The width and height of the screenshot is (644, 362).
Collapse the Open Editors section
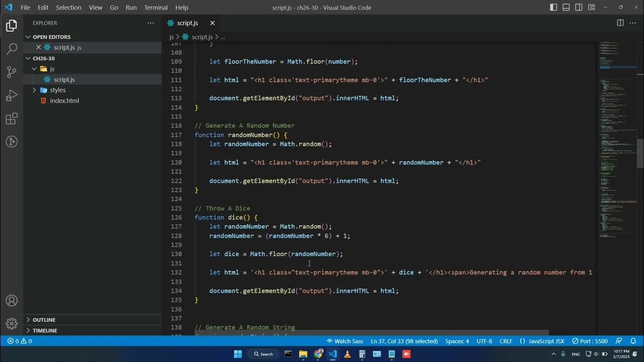pyautogui.click(x=51, y=37)
